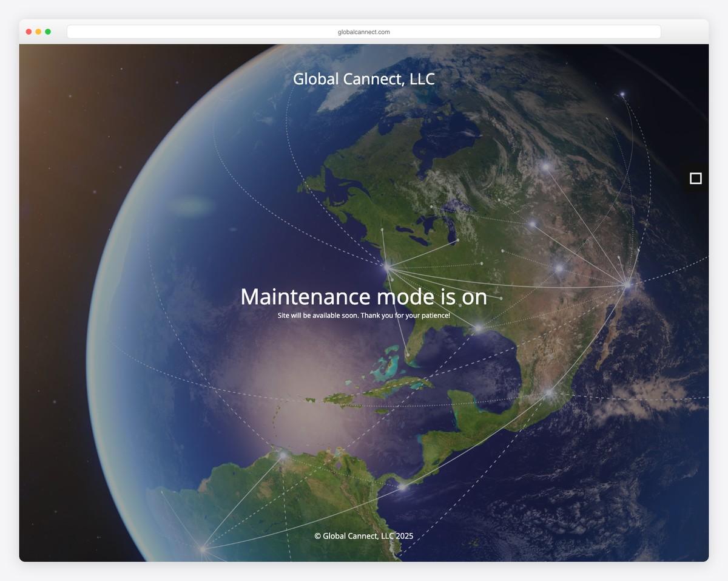This screenshot has height=581, width=728.
Task: Click the green maximize window button
Action: [x=48, y=32]
